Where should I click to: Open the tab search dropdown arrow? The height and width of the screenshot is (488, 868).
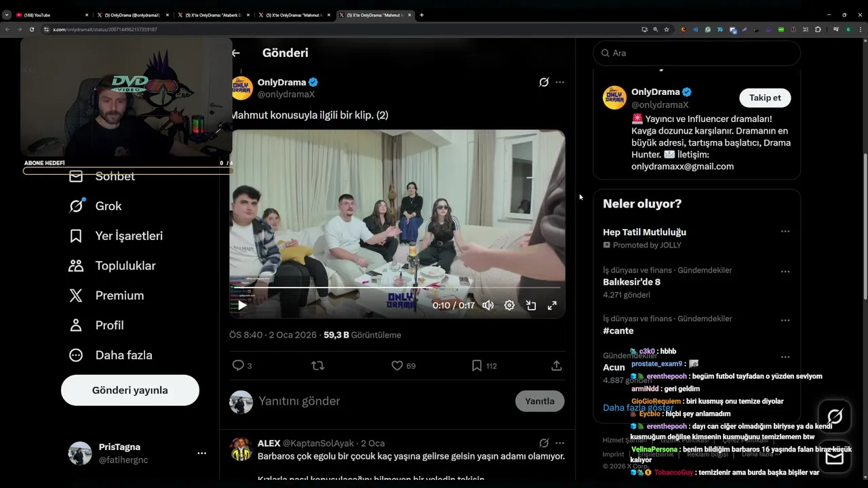pyautogui.click(x=7, y=15)
